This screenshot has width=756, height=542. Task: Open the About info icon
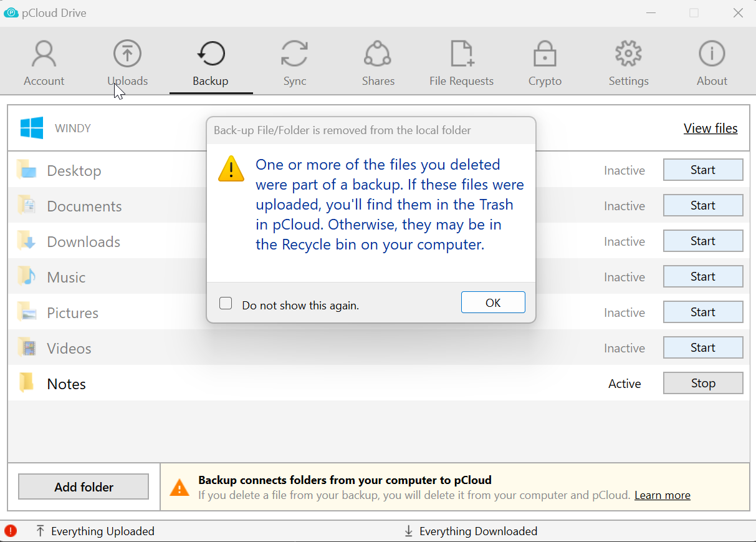pos(712,54)
